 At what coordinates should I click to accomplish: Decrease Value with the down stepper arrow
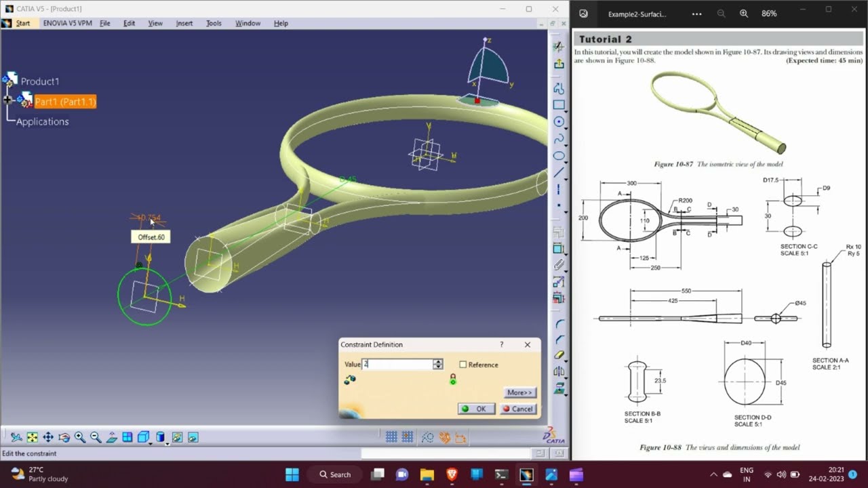[x=438, y=367]
